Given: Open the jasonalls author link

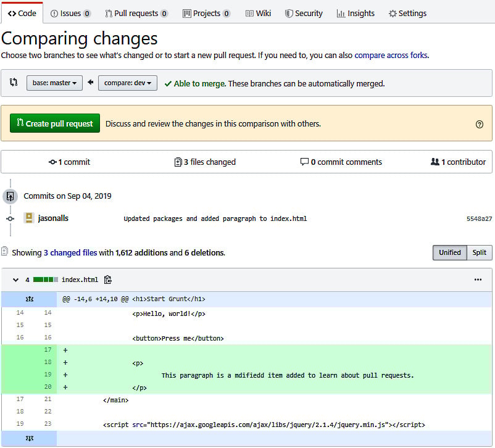Looking at the screenshot, I should point(53,218).
